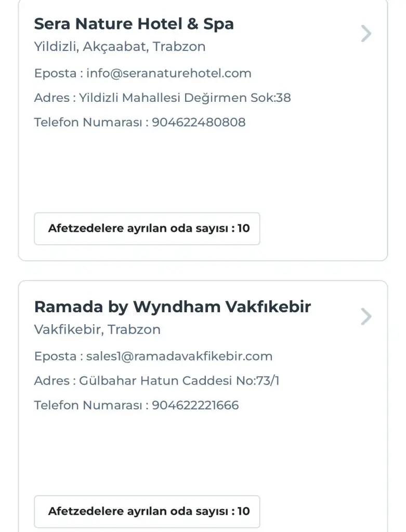Open Ramada by Wyndham chevron arrow
The image size is (406, 532).
point(366,316)
